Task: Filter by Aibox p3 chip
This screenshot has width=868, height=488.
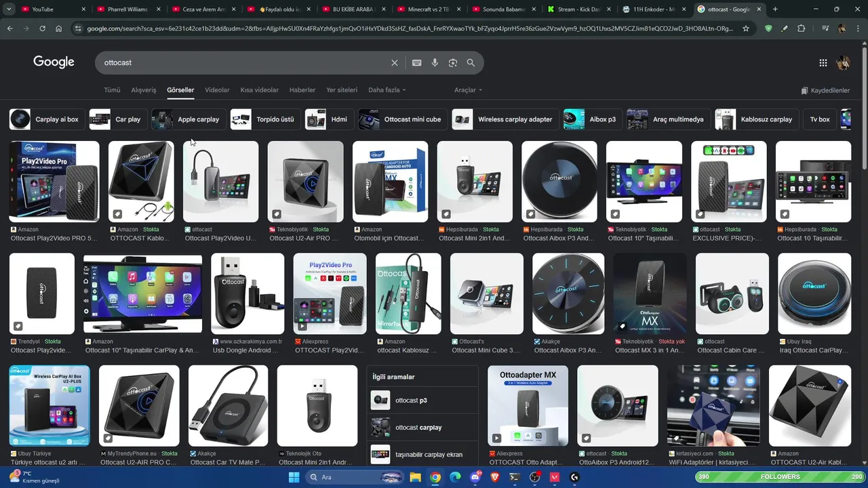Action: pyautogui.click(x=592, y=119)
